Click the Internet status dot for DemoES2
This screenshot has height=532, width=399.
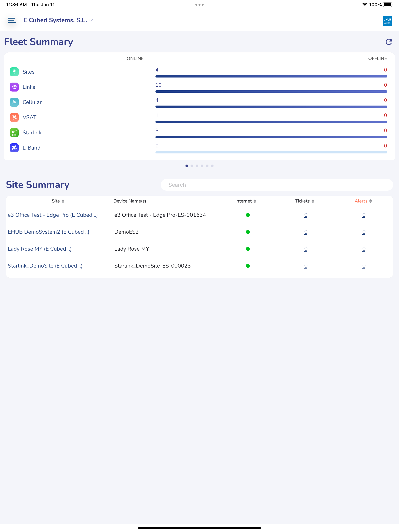(x=248, y=232)
